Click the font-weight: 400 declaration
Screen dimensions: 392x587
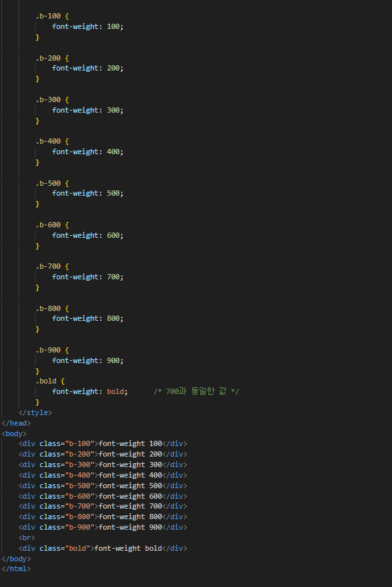(x=88, y=152)
